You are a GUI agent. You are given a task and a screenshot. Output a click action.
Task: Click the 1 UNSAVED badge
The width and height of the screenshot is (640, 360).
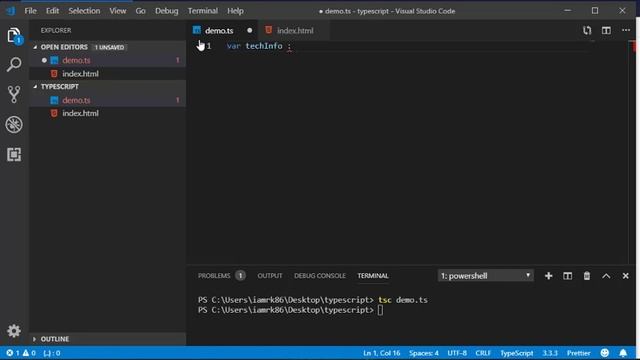tap(109, 47)
